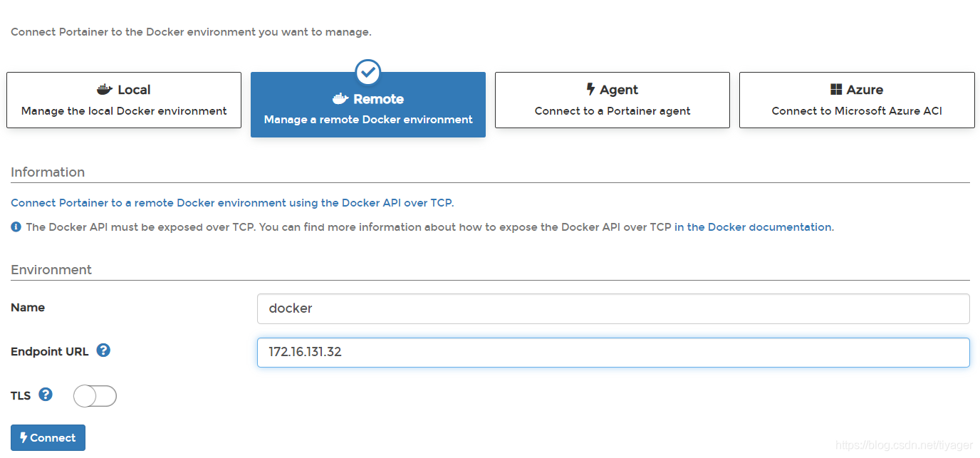Image resolution: width=980 pixels, height=458 pixels.
Task: Click 'Connect to a Portainer agent' description
Action: 612,111
